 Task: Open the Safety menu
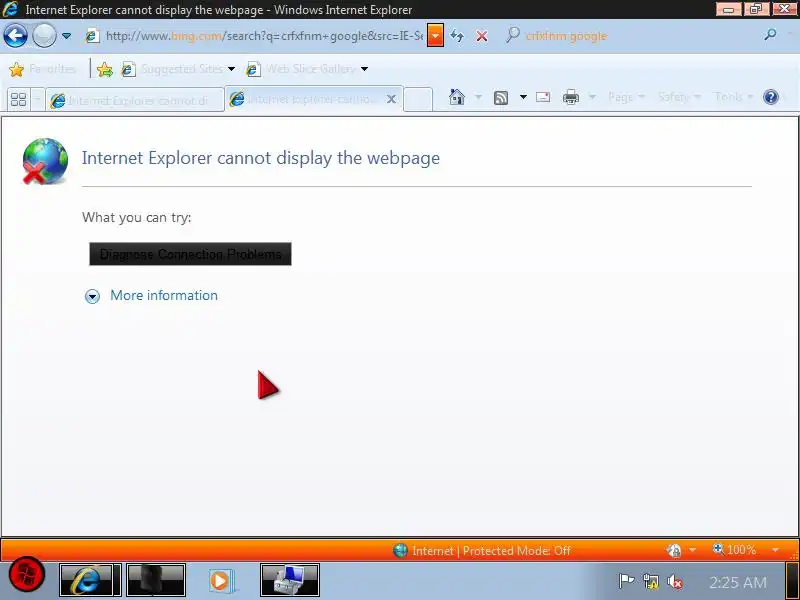(x=679, y=96)
